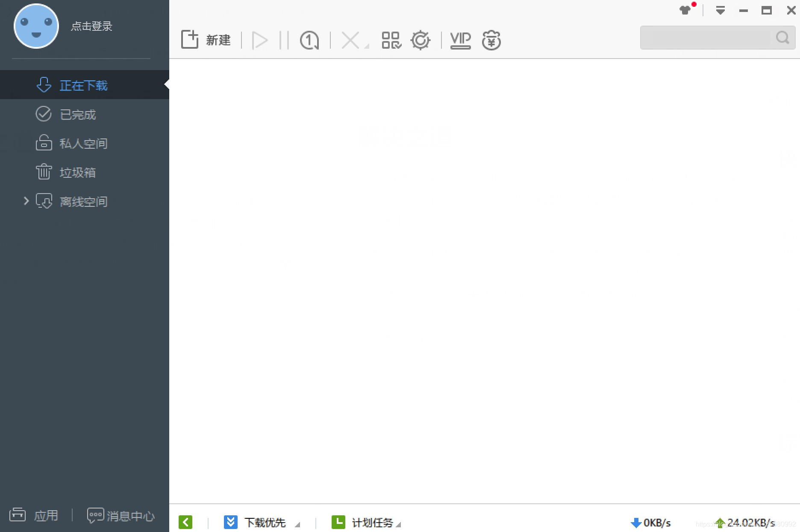
Task: Click the 24.02KB/s upload speed indicator
Action: pos(745,523)
